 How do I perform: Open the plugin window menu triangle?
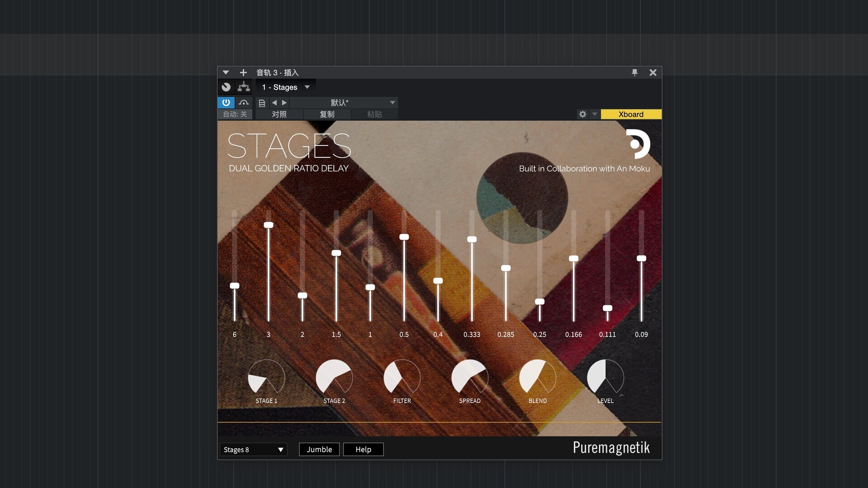[x=226, y=72]
